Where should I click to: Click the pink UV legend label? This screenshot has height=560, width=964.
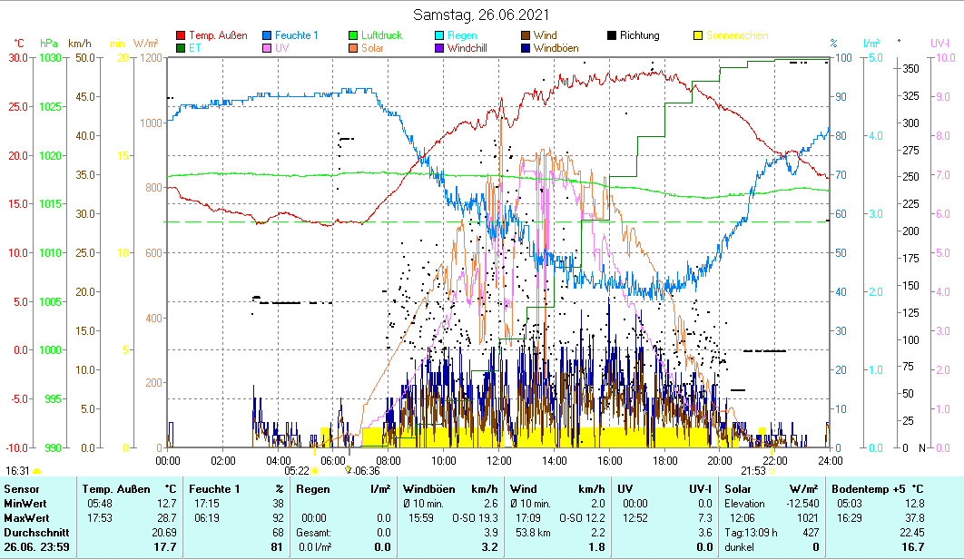(x=281, y=48)
